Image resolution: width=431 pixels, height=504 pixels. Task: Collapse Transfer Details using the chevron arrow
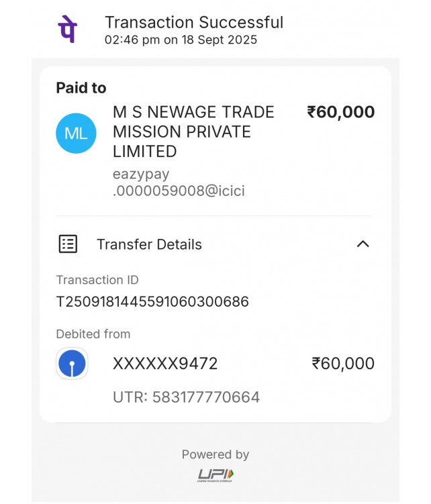pyautogui.click(x=363, y=244)
